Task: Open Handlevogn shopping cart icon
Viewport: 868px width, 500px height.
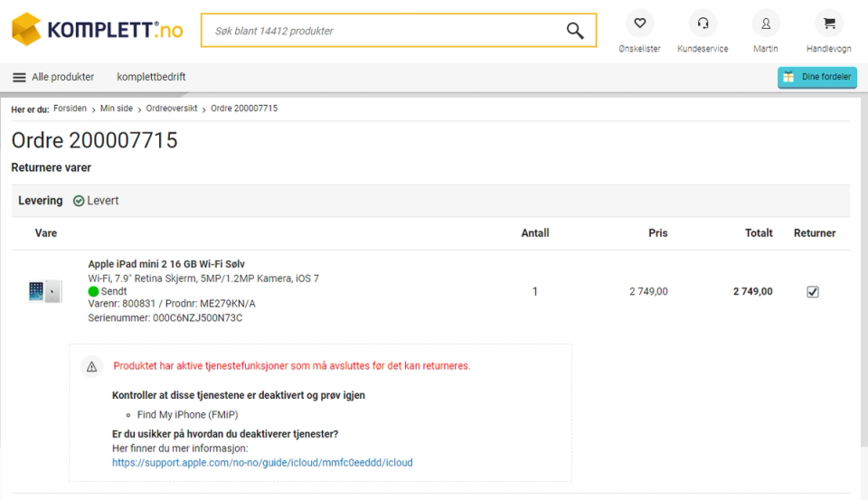Action: click(829, 24)
